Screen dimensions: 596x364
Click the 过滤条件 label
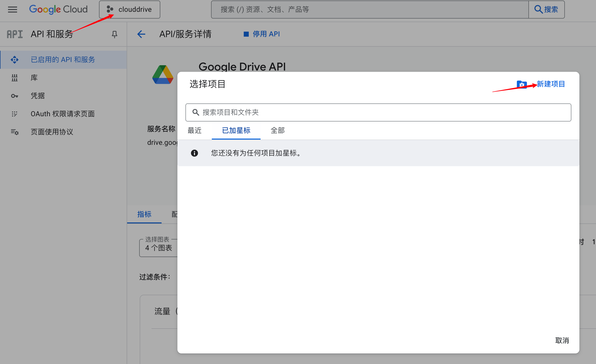[155, 277]
